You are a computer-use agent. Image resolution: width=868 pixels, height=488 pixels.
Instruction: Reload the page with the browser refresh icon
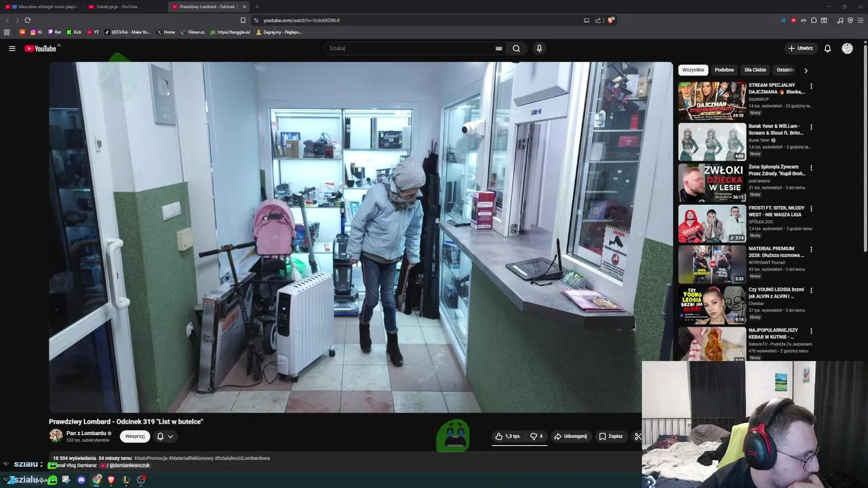pos(27,20)
